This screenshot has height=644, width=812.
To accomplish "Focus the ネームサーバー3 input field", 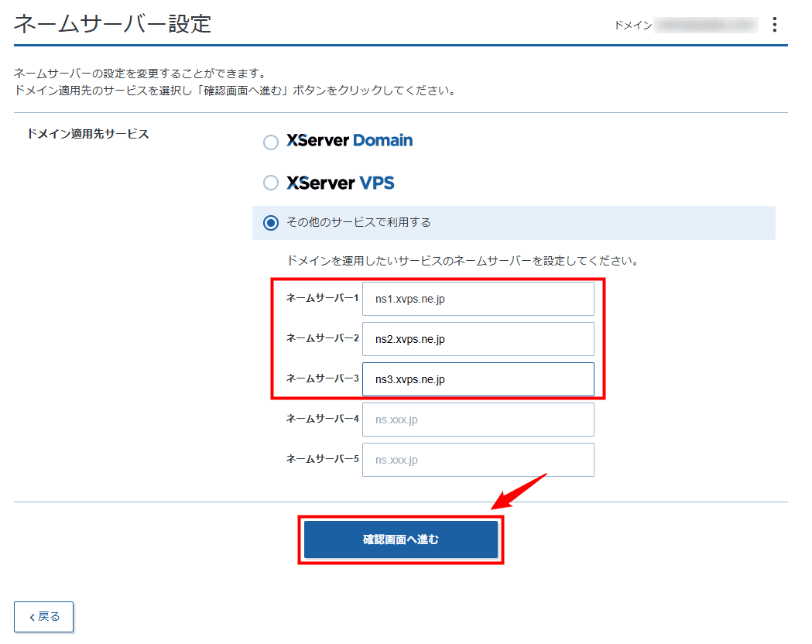I will pyautogui.click(x=478, y=379).
